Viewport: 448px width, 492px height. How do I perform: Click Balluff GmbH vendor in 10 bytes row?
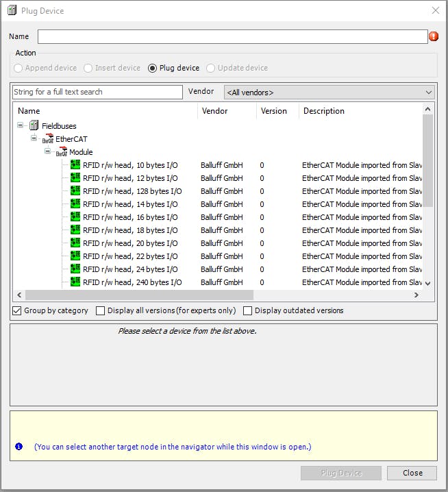[221, 165]
